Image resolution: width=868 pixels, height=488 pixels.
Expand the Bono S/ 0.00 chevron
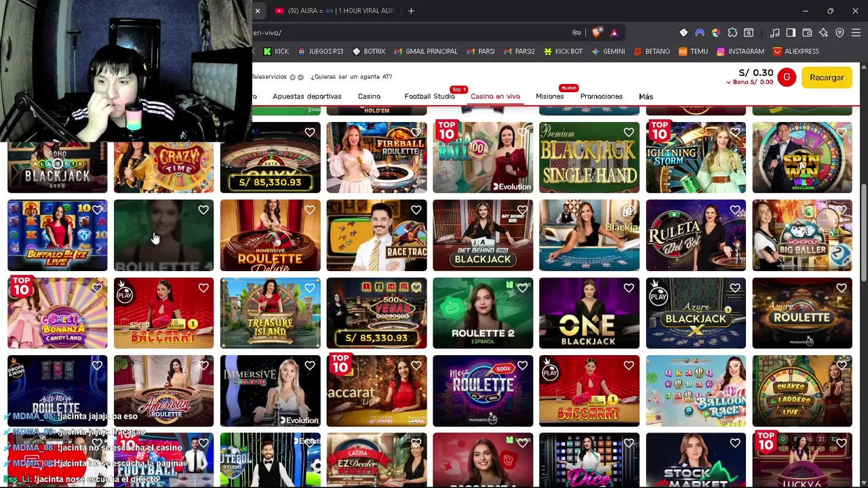(728, 82)
